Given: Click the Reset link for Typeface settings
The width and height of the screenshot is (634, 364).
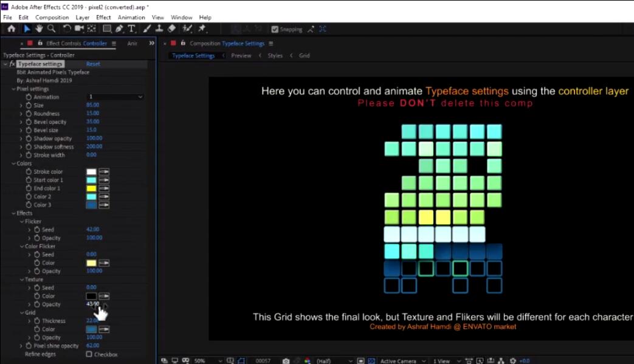Looking at the screenshot, I should [x=93, y=64].
